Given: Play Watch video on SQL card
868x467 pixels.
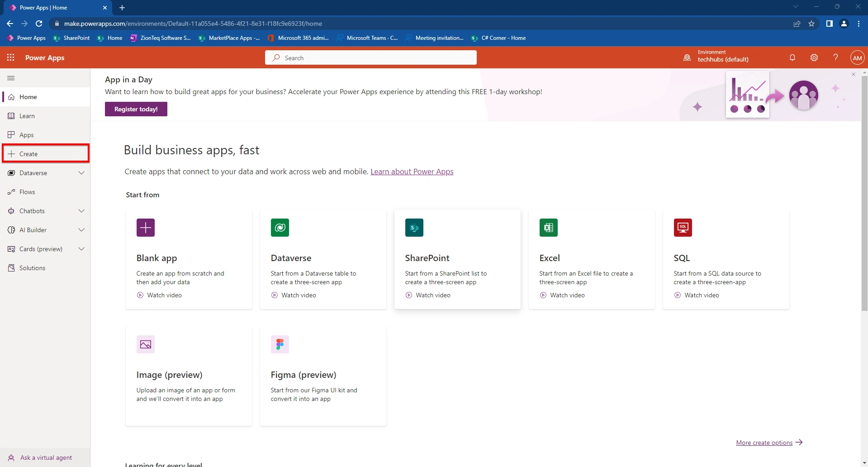Looking at the screenshot, I should (x=697, y=295).
